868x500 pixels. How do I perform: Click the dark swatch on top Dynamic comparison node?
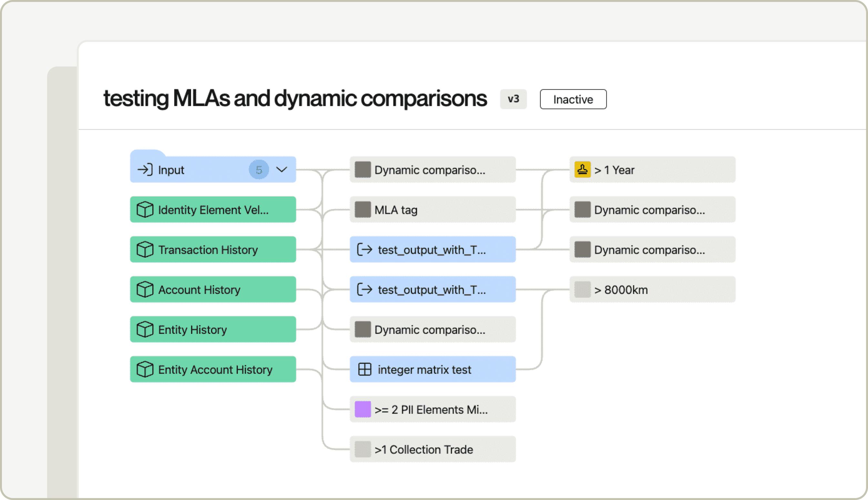(x=362, y=170)
